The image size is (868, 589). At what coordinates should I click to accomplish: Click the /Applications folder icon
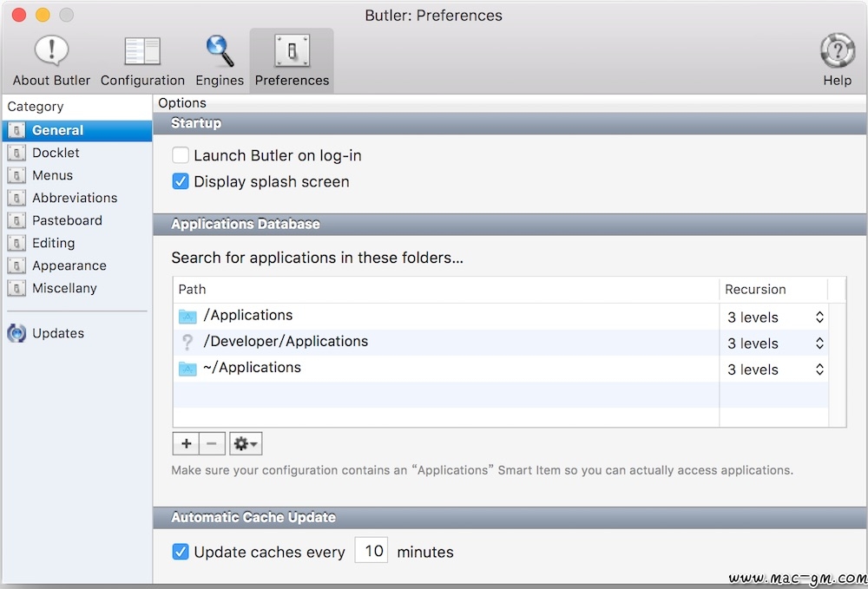coord(187,317)
